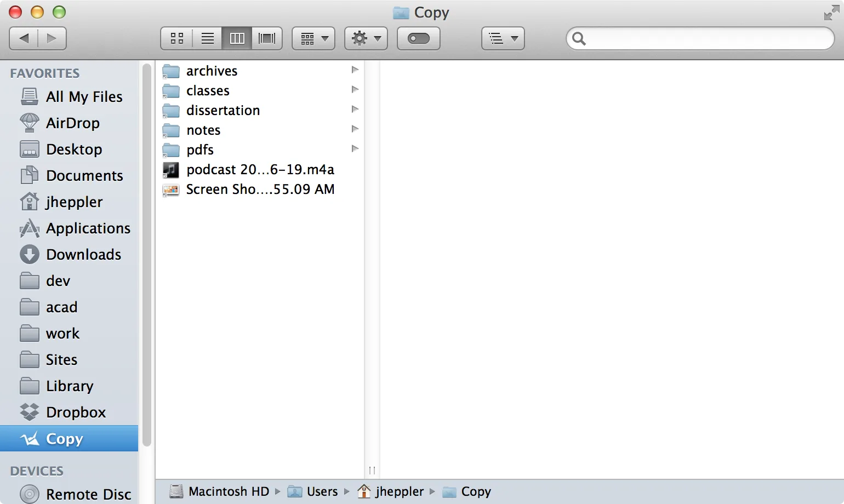This screenshot has width=844, height=504.
Task: Go back with the left arrow button
Action: coord(24,38)
